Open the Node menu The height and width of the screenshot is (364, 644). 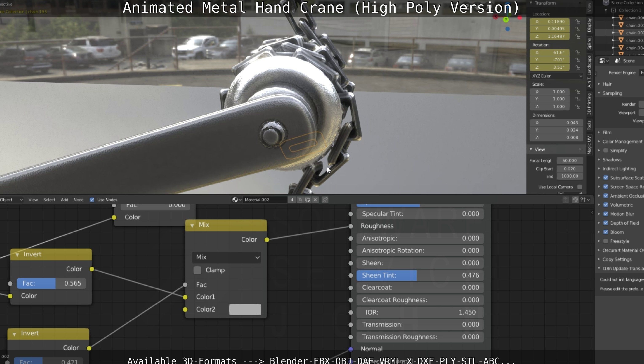pos(78,200)
